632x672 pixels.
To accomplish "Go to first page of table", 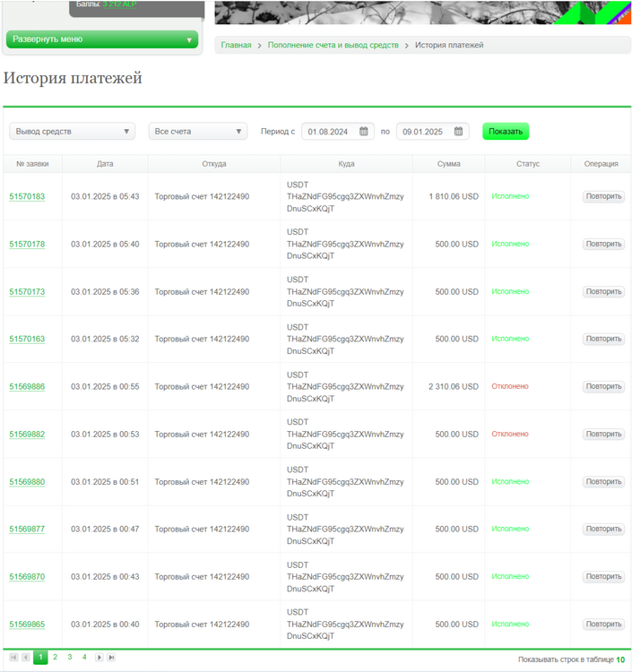I will click(13, 657).
